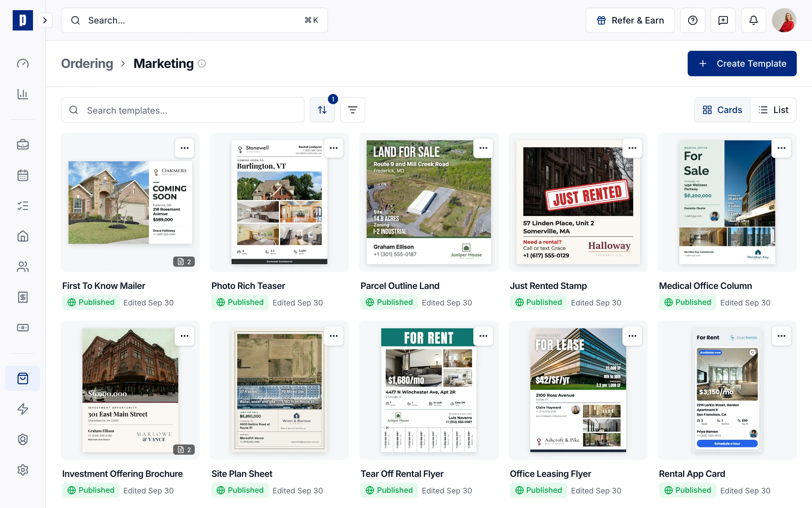The height and width of the screenshot is (508, 812).
Task: Open the shield user sidebar icon
Action: (23, 439)
